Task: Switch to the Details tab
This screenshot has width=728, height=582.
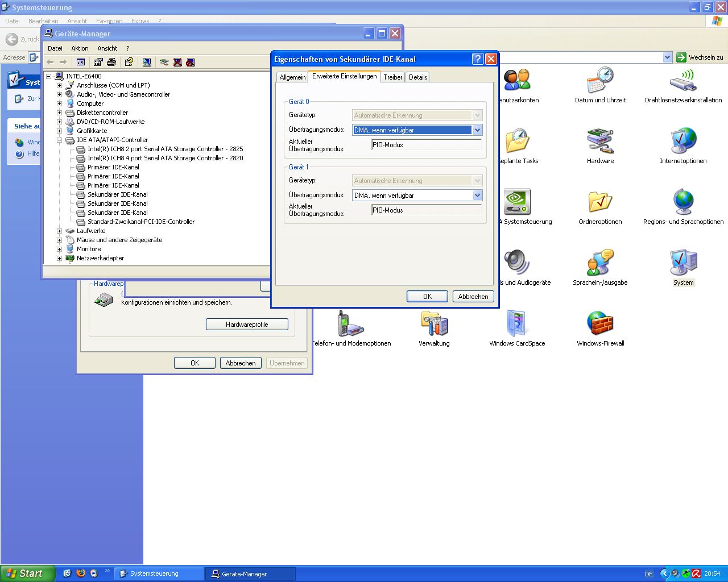Action: 418,77
